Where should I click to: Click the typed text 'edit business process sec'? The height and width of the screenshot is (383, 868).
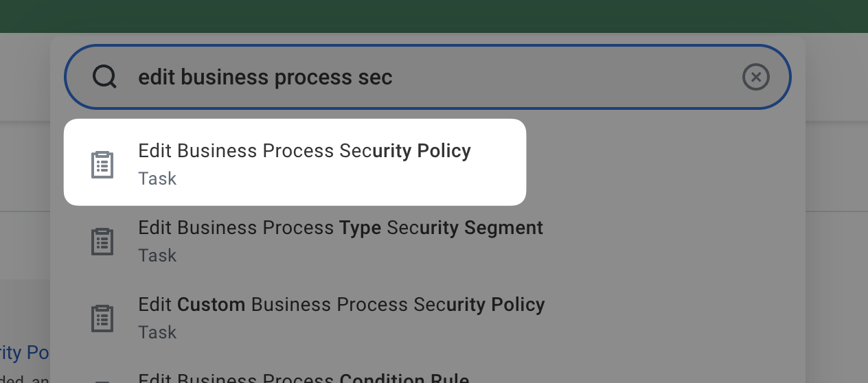pos(265,77)
